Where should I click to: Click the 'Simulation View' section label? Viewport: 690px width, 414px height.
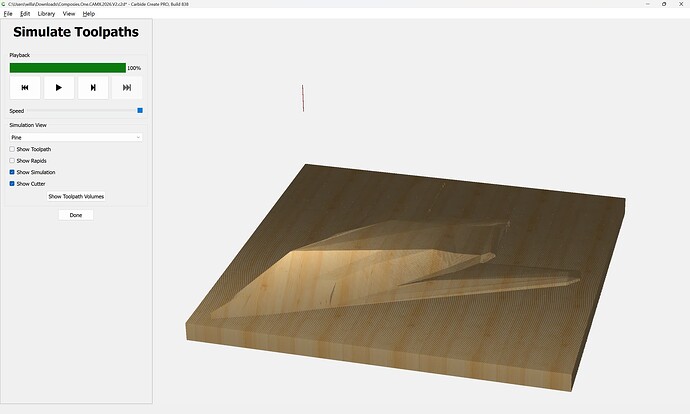click(28, 125)
